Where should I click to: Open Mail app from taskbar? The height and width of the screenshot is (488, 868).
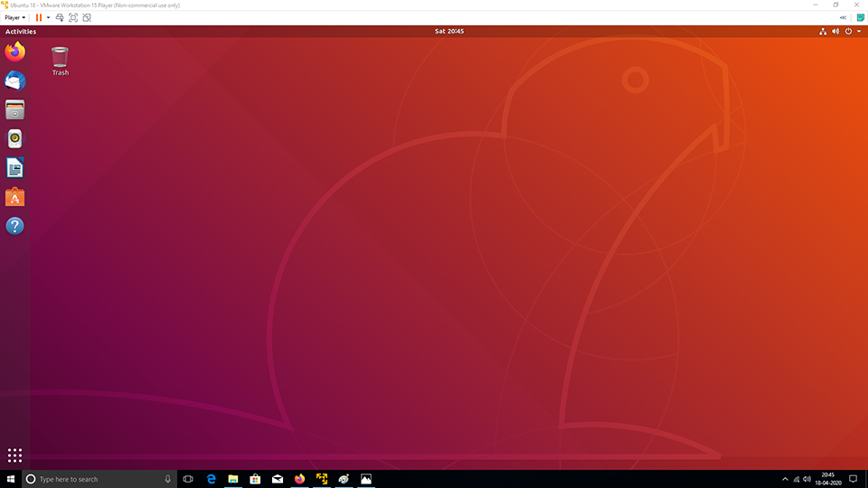pyautogui.click(x=278, y=479)
